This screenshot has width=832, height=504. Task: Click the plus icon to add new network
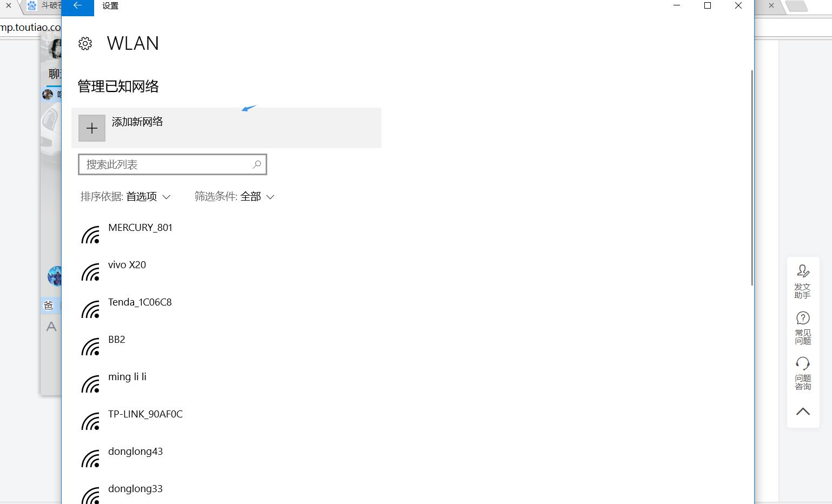pyautogui.click(x=92, y=128)
